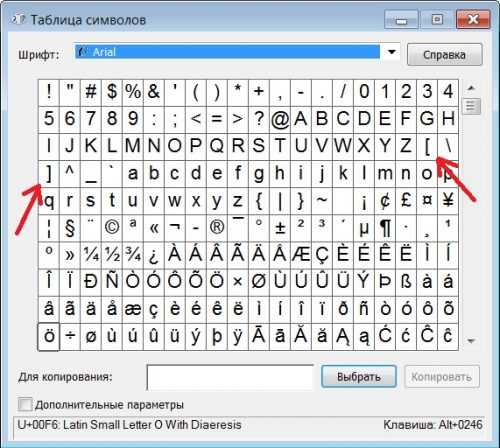Enable the Дополнительные параметры checkbox
Viewport: 500px width, 448px height.
coord(25,405)
